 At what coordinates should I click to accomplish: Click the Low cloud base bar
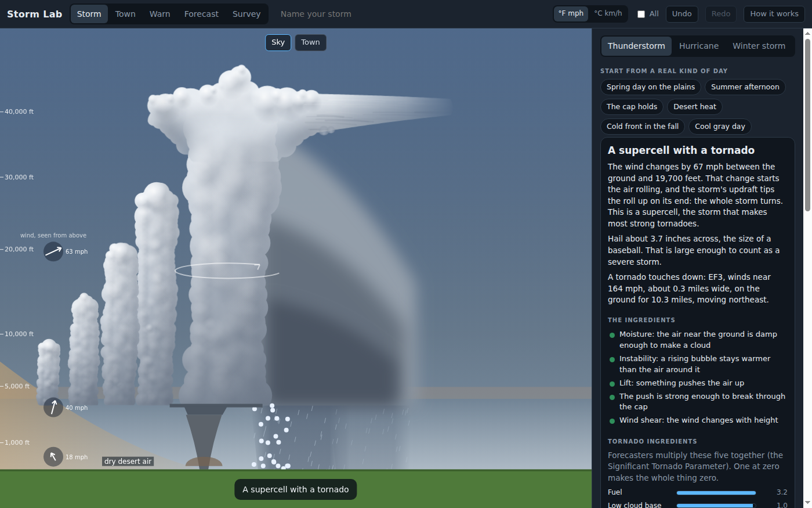point(716,506)
